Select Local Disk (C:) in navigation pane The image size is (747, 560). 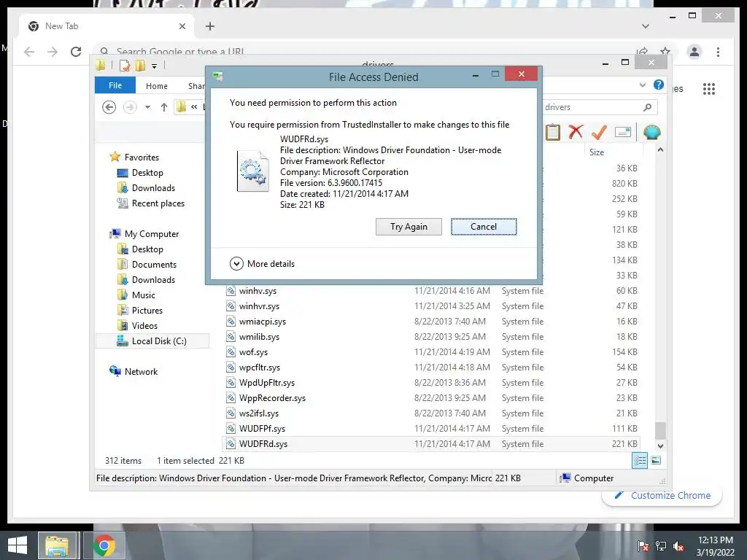152,341
